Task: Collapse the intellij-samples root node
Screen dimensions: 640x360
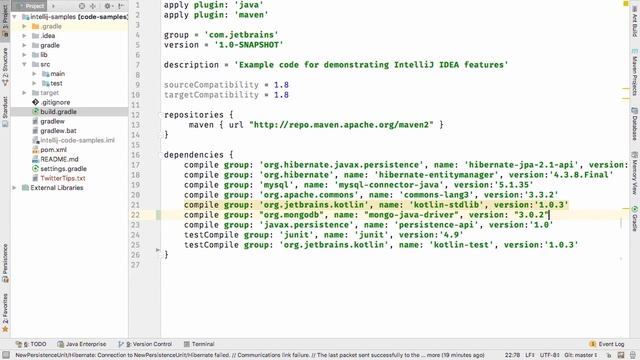Action: click(x=15, y=17)
